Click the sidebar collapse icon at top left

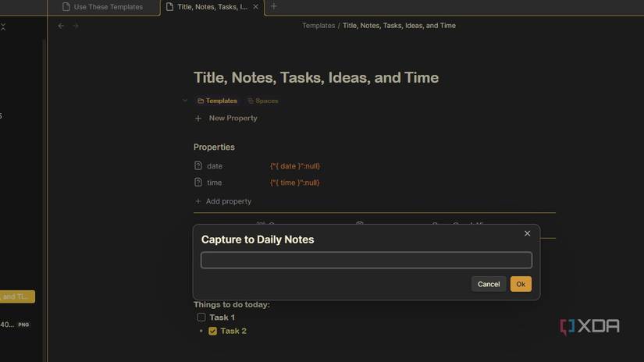pyautogui.click(x=3, y=27)
